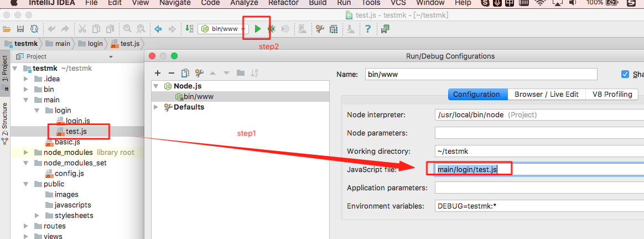Image resolution: width=644 pixels, height=239 pixels.
Task: Click the green Run button
Action: point(258,29)
